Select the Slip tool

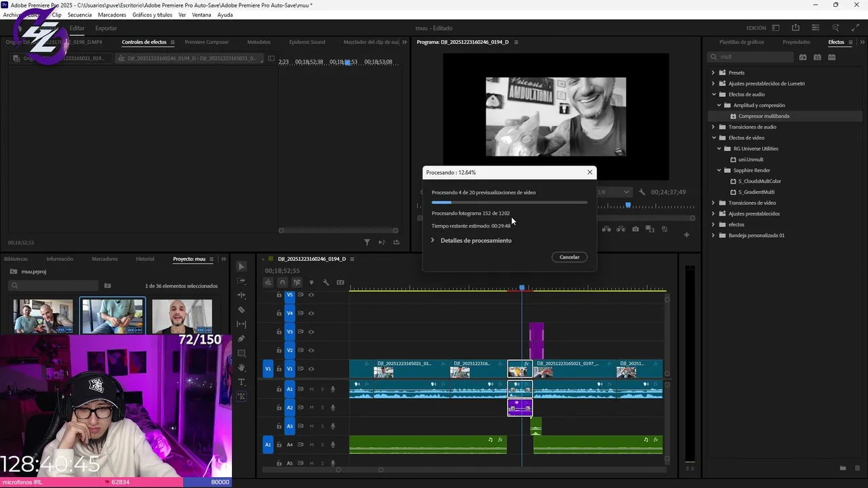[241, 324]
